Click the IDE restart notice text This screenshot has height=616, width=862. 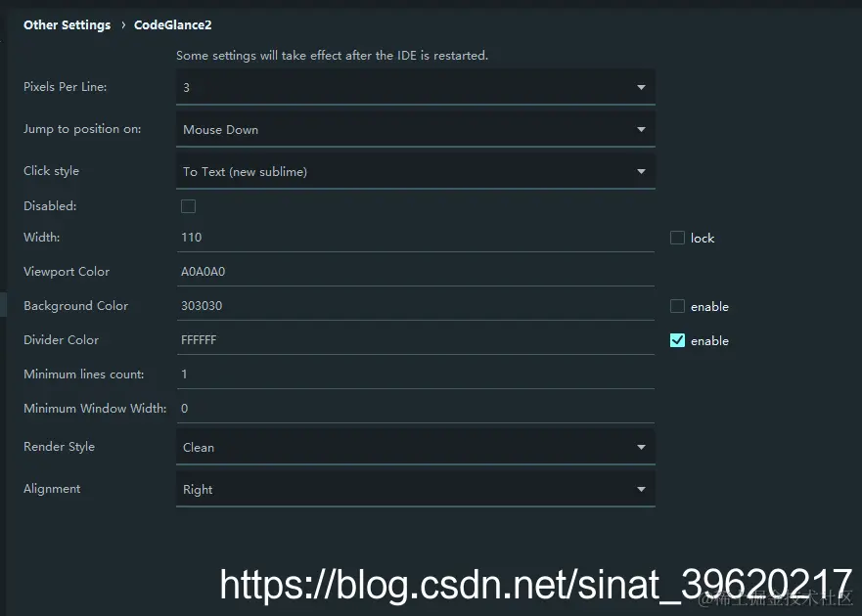click(332, 56)
